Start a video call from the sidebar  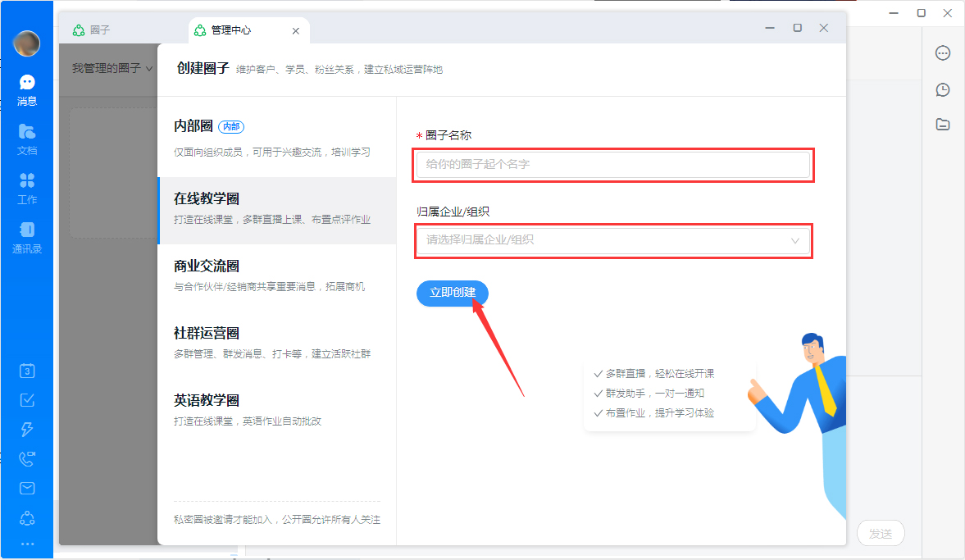coord(27,458)
